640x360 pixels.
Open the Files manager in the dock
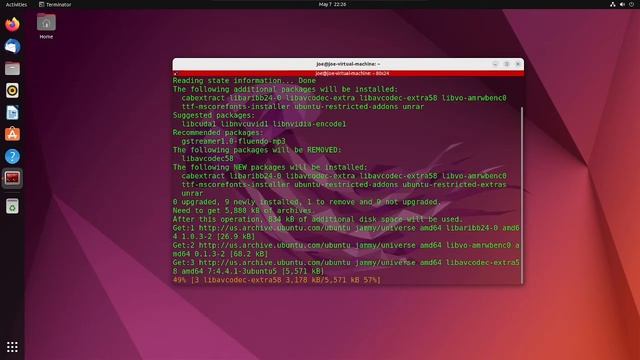12,69
